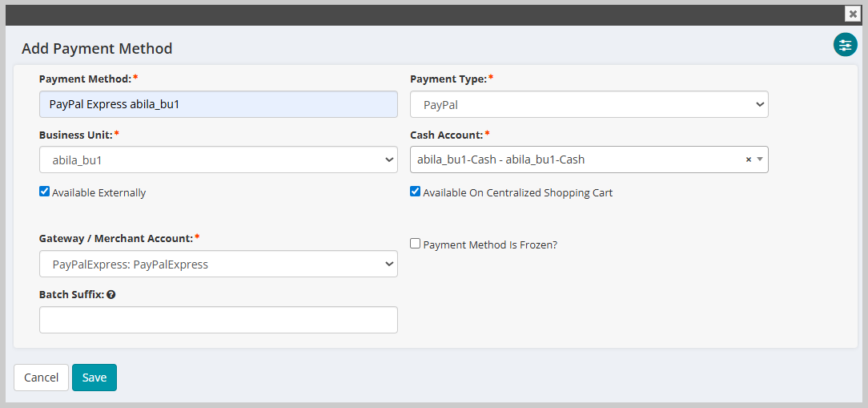This screenshot has width=868, height=408.
Task: Focus the Payment Method name field
Action: click(218, 104)
